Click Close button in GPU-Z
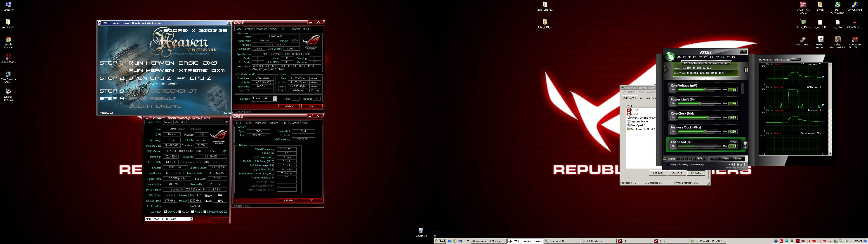This screenshot has width=868, height=244. point(221,219)
